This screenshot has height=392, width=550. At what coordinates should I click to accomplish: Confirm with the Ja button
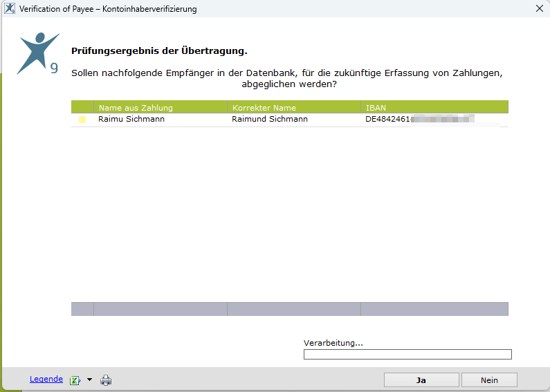click(421, 380)
